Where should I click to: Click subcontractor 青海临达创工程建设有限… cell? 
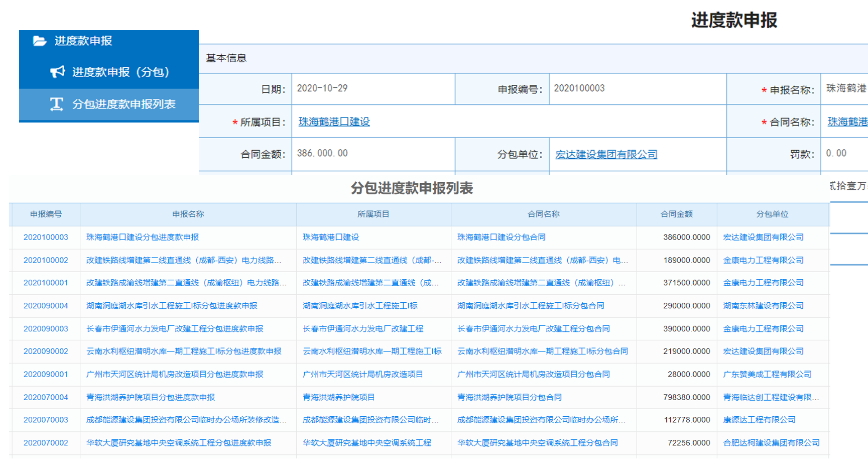tap(771, 398)
